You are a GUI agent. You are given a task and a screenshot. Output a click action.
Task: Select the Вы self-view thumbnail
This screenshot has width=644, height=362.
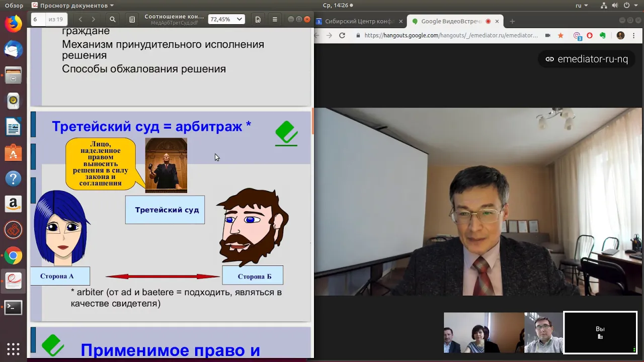(x=600, y=332)
